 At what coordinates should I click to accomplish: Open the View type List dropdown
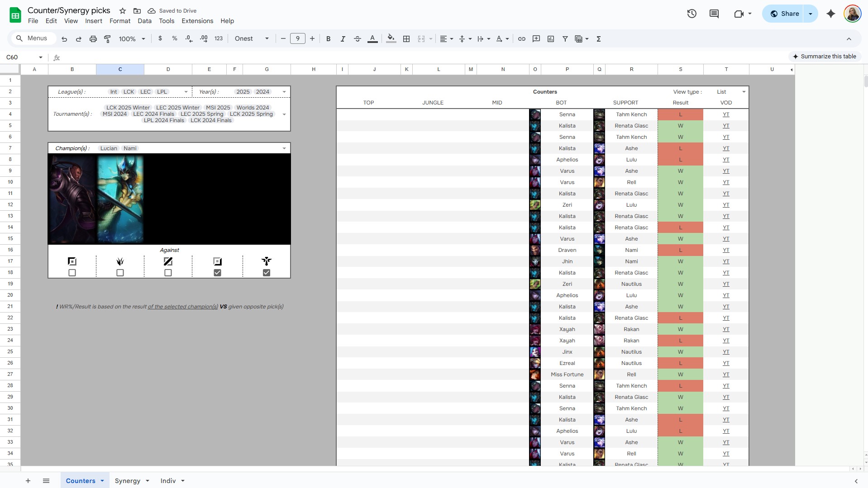744,92
